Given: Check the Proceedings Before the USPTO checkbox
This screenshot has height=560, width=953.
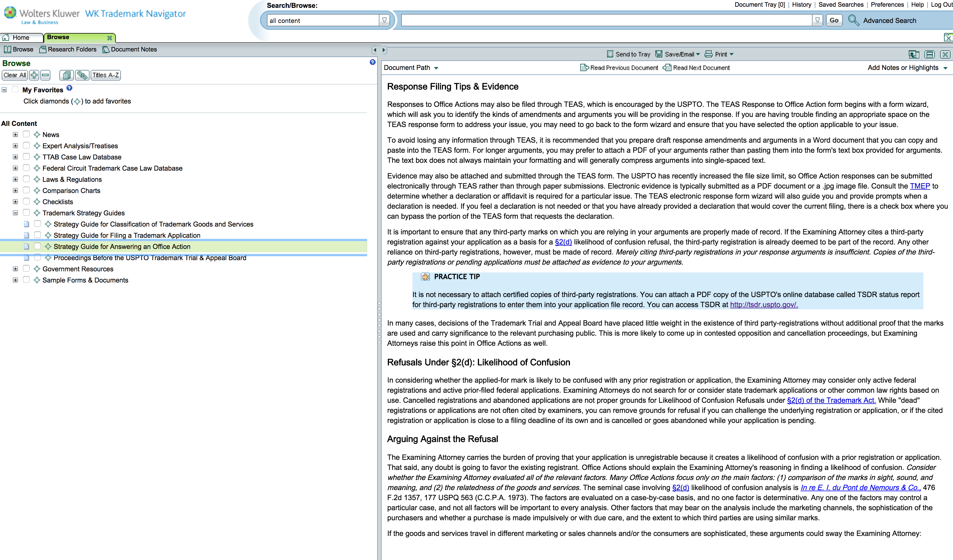Looking at the screenshot, I should pyautogui.click(x=37, y=257).
